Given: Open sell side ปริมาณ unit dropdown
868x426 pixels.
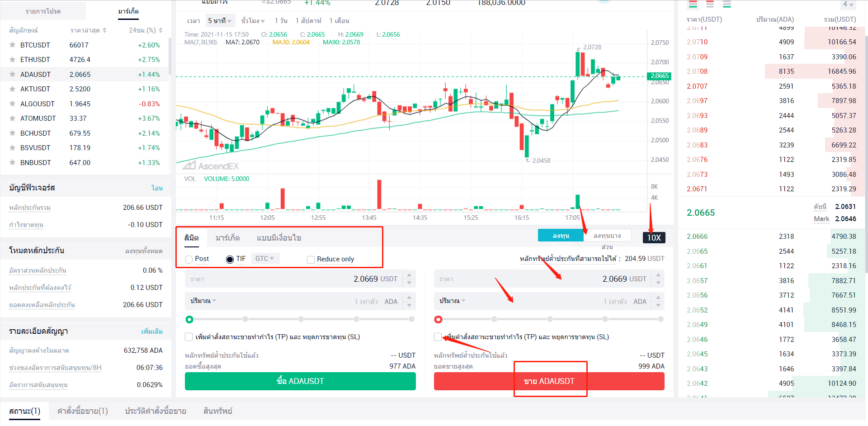Looking at the screenshot, I should pos(453,301).
